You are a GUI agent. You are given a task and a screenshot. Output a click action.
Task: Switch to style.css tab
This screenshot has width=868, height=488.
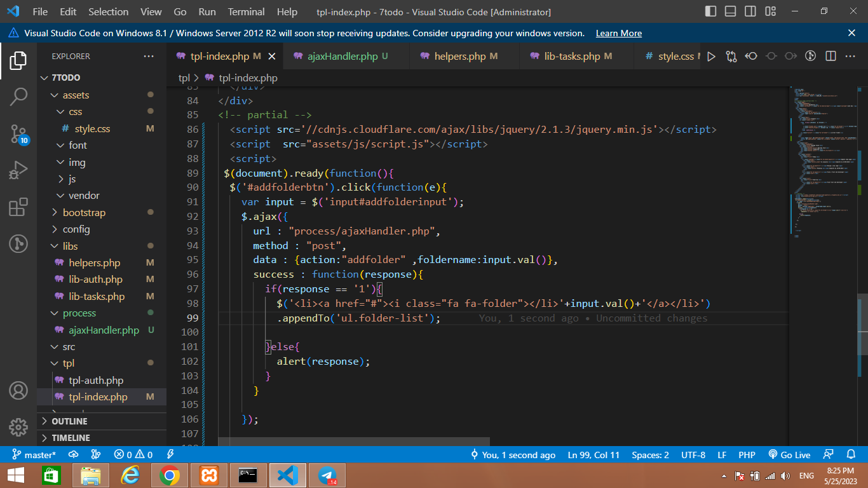667,57
